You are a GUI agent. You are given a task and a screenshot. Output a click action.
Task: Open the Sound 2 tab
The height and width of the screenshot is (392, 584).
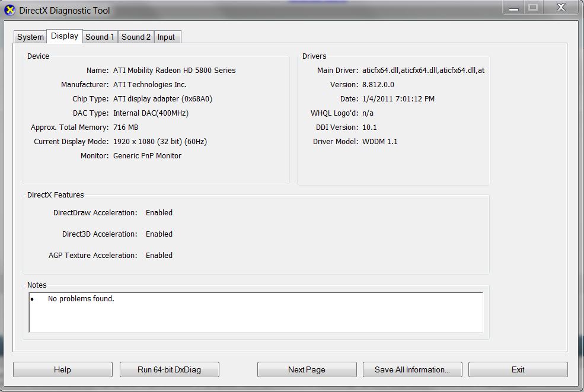tap(136, 37)
